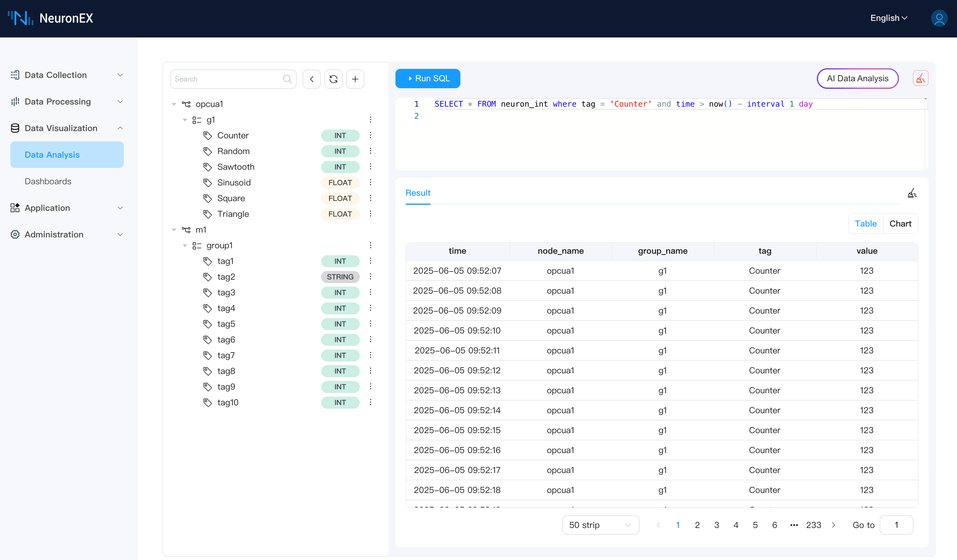The height and width of the screenshot is (560, 957).
Task: Expand the Data Collection menu
Action: click(67, 75)
